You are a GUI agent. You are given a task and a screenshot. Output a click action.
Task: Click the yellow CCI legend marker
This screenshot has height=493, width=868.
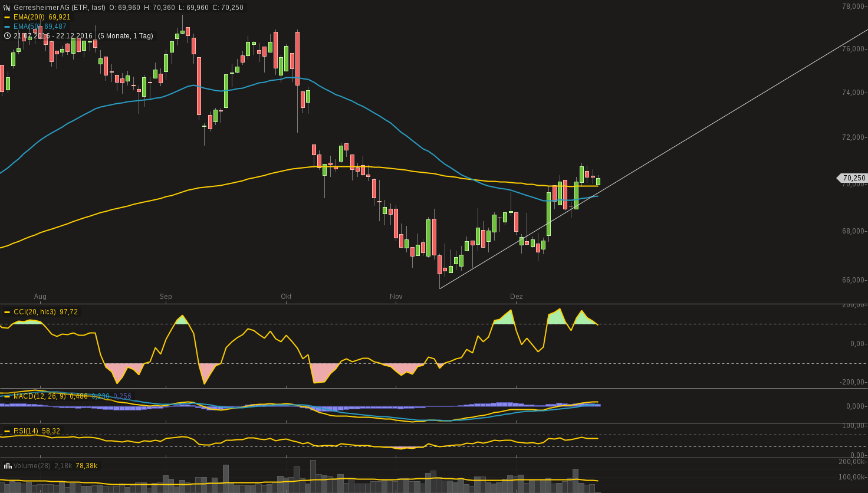point(7,312)
